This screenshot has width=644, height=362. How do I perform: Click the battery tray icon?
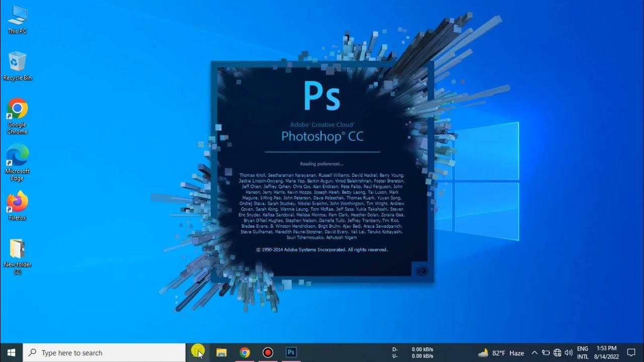coord(546,353)
